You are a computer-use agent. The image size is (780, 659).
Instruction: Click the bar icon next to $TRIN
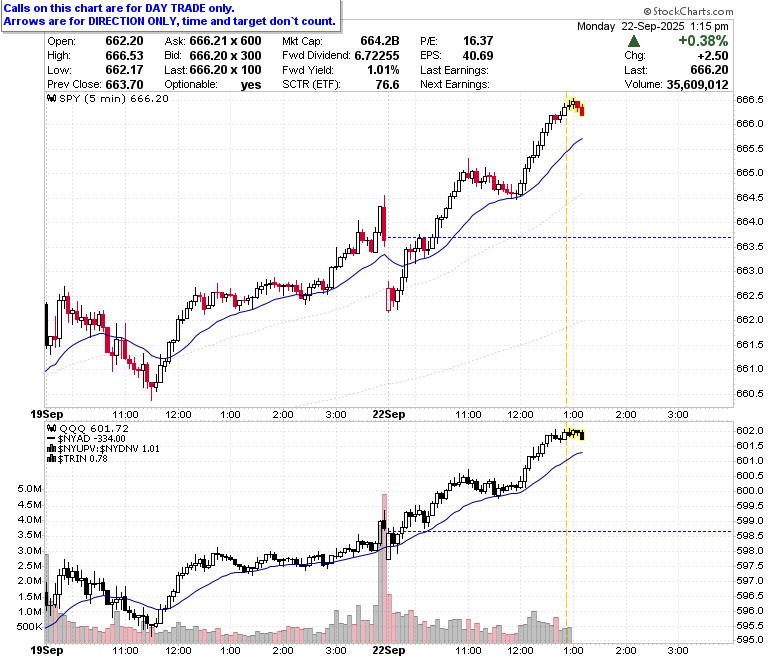pos(51,459)
